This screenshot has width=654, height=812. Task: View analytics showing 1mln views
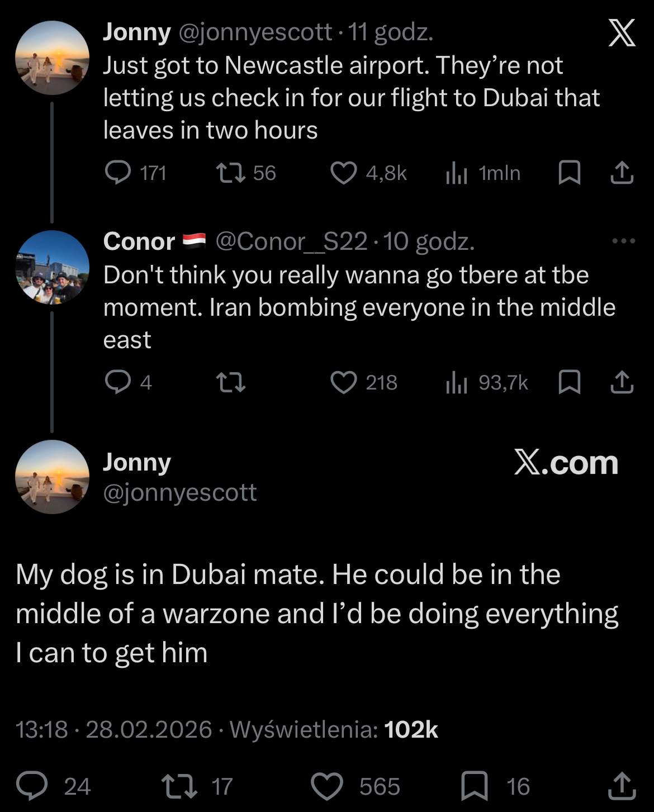tap(457, 173)
